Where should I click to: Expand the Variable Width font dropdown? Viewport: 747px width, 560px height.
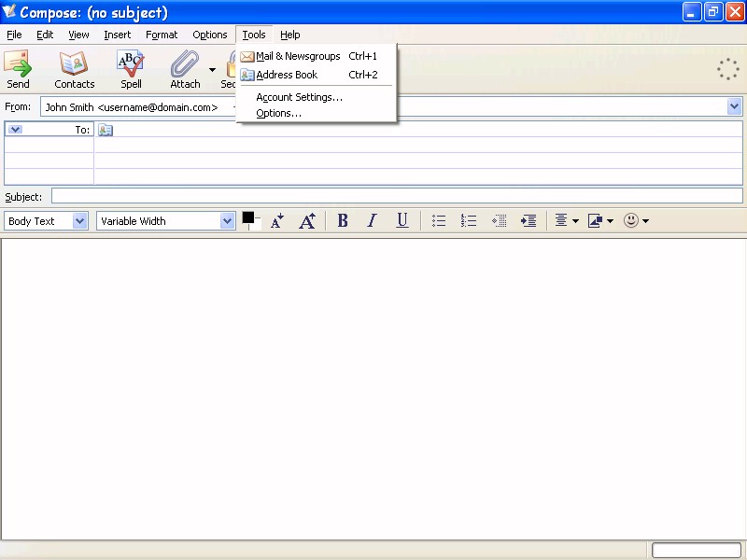(x=227, y=221)
